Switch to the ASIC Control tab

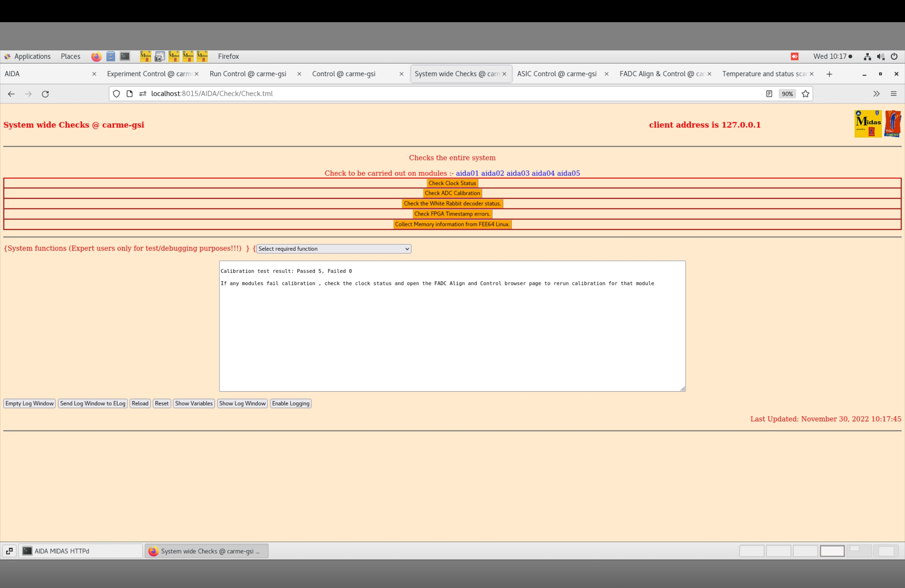(557, 74)
